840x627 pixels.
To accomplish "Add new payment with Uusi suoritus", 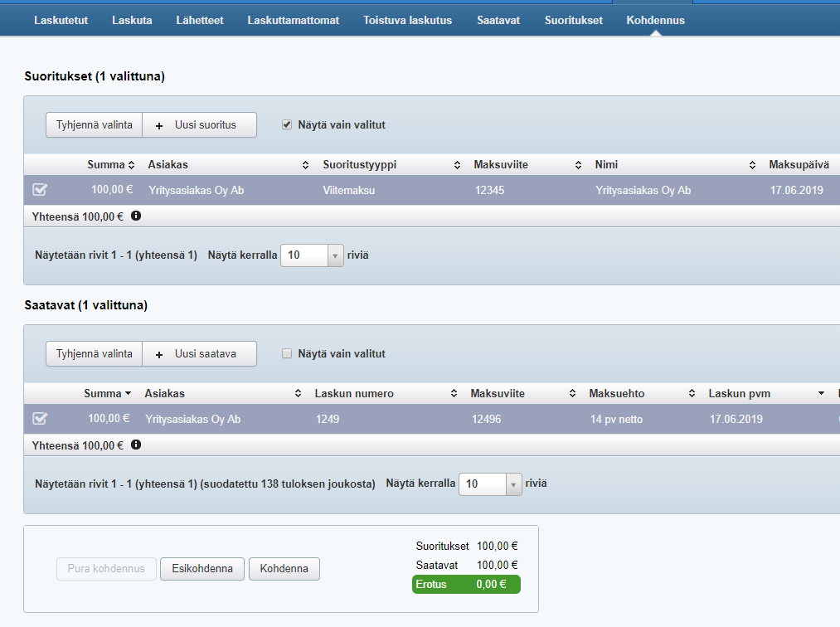I will (199, 125).
